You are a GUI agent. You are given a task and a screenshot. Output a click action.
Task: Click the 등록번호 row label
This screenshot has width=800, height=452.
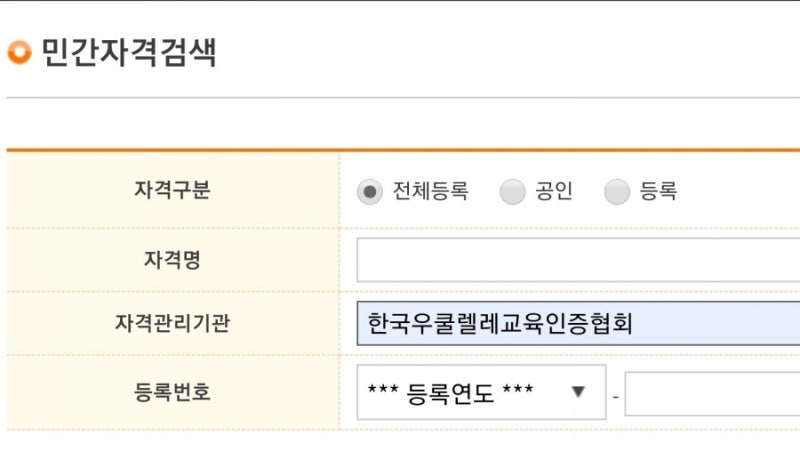172,392
